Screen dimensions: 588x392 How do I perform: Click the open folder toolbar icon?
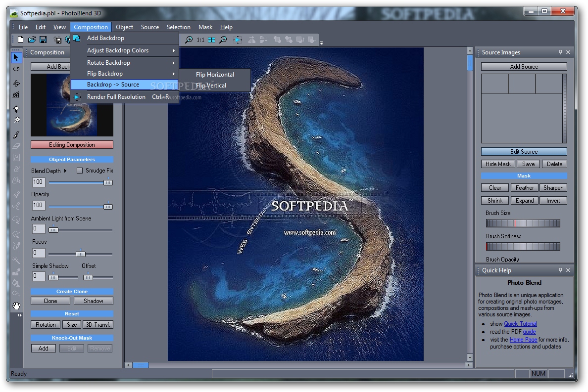tap(32, 40)
